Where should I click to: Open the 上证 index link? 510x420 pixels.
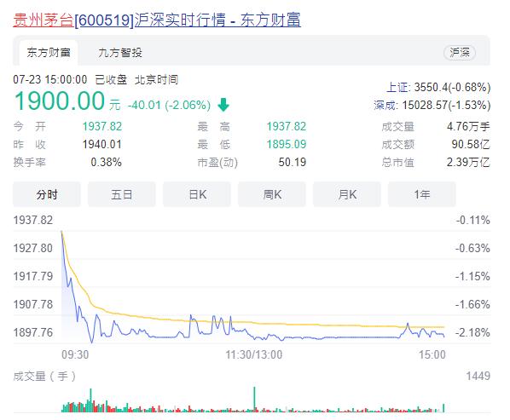click(x=397, y=88)
